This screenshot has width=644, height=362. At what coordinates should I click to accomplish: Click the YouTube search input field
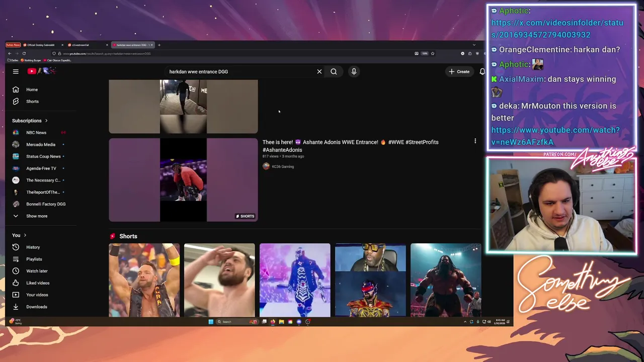(242, 71)
